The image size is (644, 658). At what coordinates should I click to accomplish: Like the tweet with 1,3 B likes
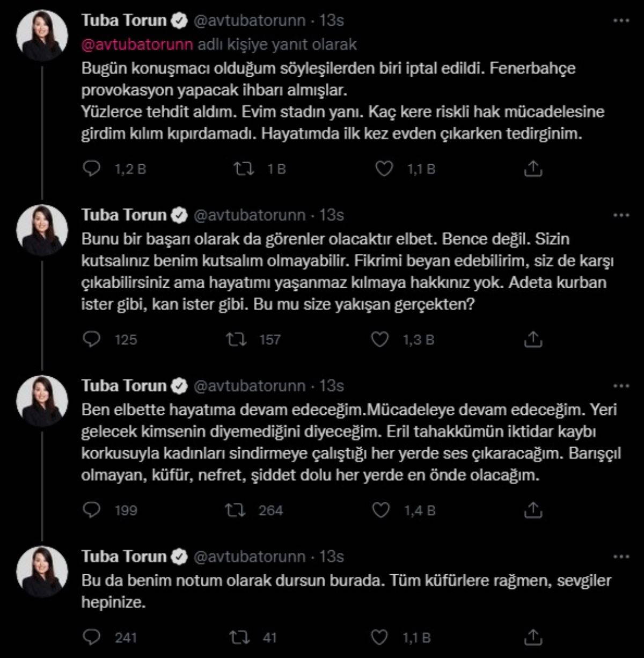380,339
